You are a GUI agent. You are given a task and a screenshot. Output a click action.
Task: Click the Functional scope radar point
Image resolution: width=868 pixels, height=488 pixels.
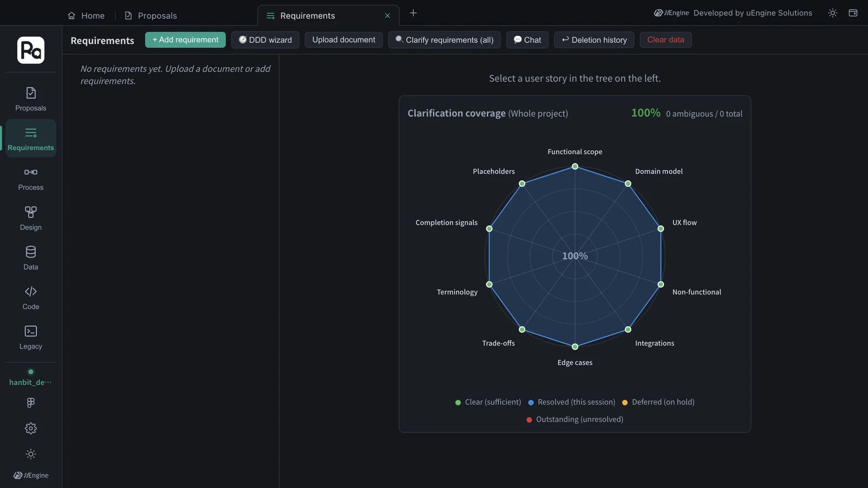(575, 166)
